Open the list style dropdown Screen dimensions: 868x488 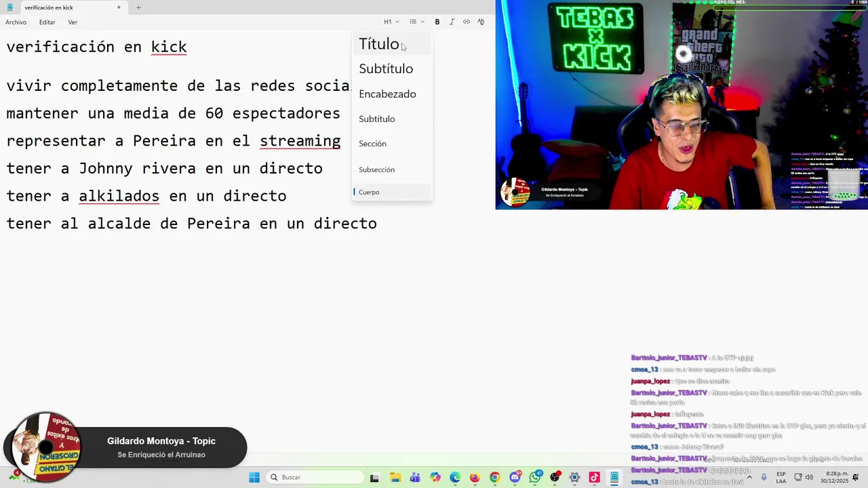pyautogui.click(x=416, y=22)
